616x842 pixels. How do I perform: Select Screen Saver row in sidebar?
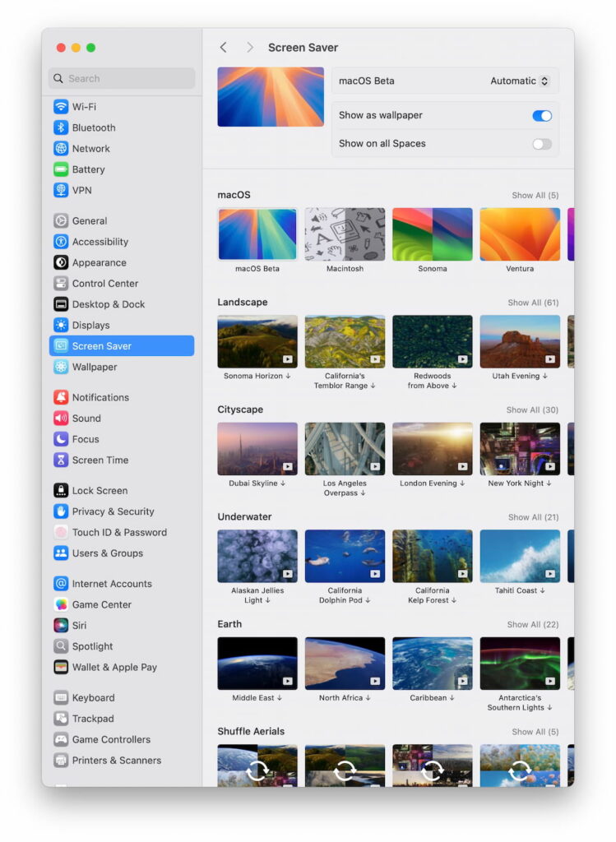coord(122,346)
